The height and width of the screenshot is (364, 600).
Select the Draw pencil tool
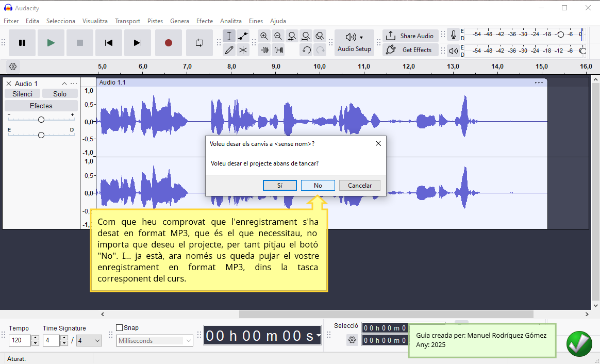pos(229,50)
